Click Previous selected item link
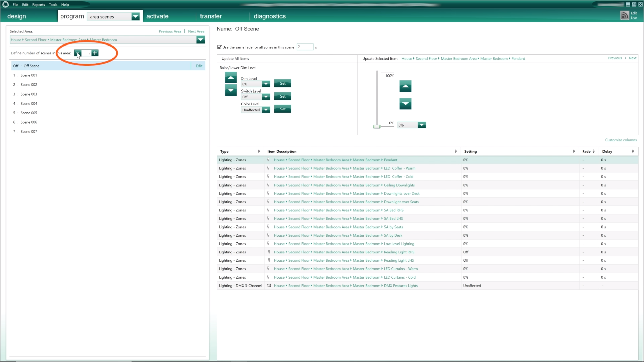644x362 pixels. [x=615, y=58]
